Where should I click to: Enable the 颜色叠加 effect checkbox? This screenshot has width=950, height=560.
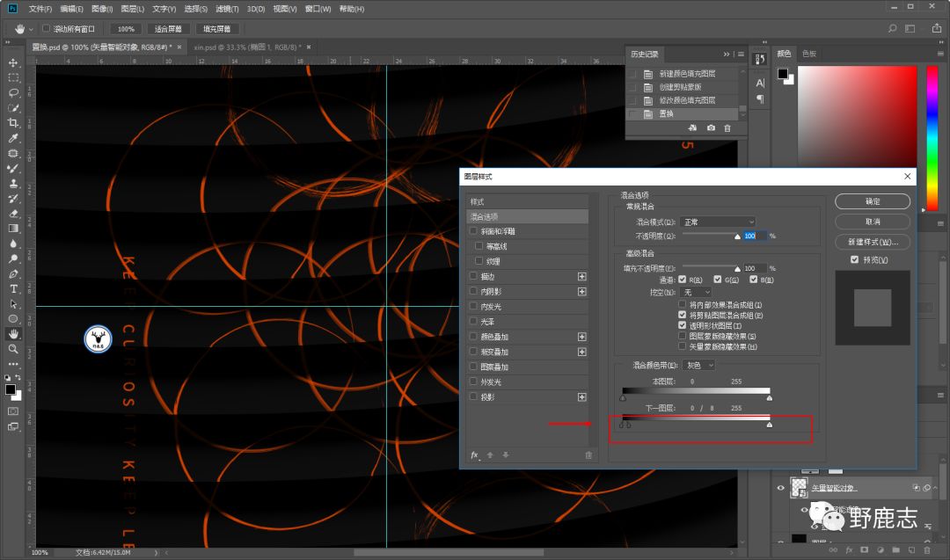pos(473,336)
